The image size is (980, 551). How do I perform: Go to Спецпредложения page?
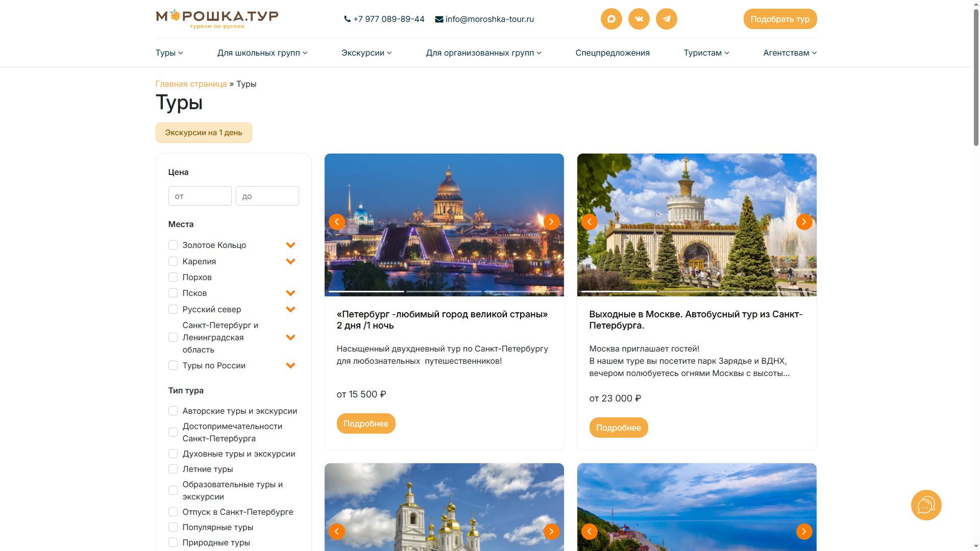[x=612, y=53]
